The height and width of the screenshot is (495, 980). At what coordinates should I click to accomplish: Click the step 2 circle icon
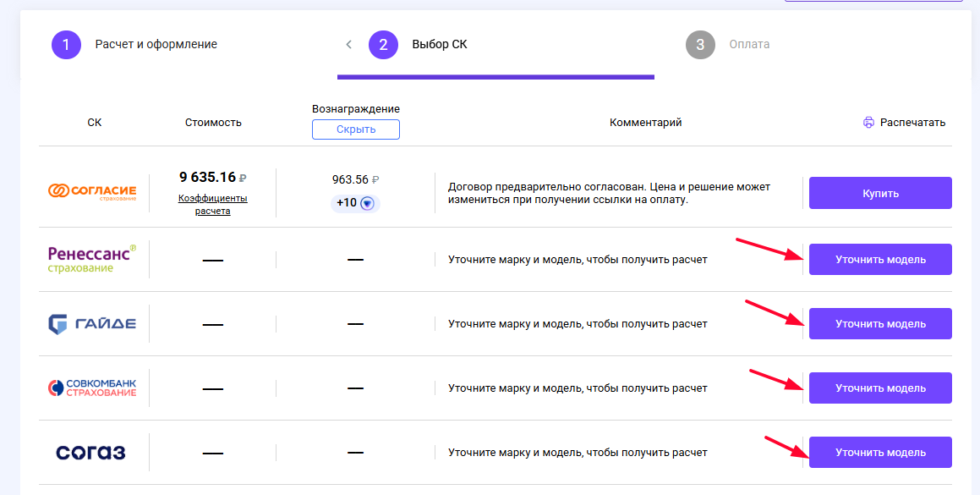click(x=384, y=45)
